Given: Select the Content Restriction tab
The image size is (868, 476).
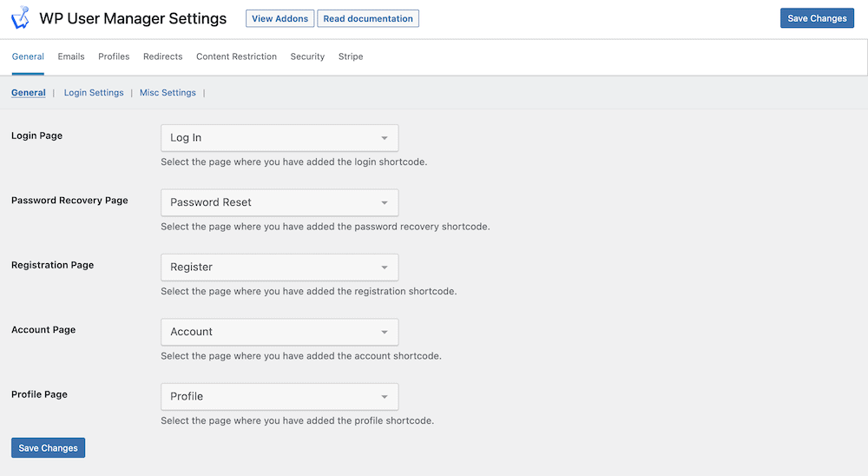Looking at the screenshot, I should click(236, 56).
